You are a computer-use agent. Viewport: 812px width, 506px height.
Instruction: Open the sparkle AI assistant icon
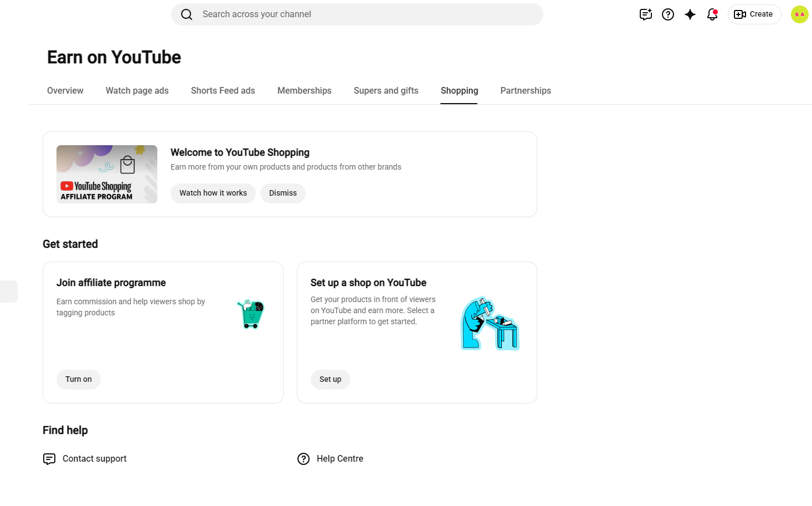coord(690,14)
